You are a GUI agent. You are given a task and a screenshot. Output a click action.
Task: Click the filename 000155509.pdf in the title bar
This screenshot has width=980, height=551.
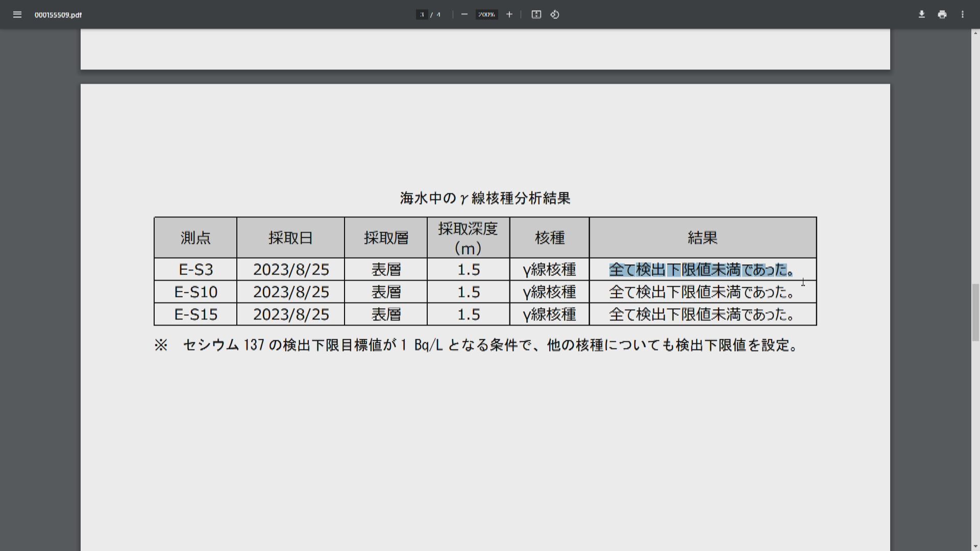pyautogui.click(x=58, y=15)
